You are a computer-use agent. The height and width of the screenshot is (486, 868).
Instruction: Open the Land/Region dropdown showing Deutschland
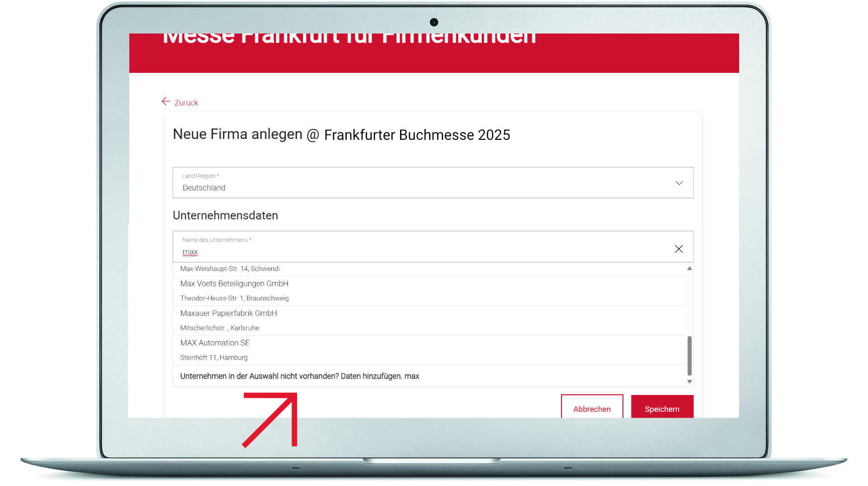(433, 182)
